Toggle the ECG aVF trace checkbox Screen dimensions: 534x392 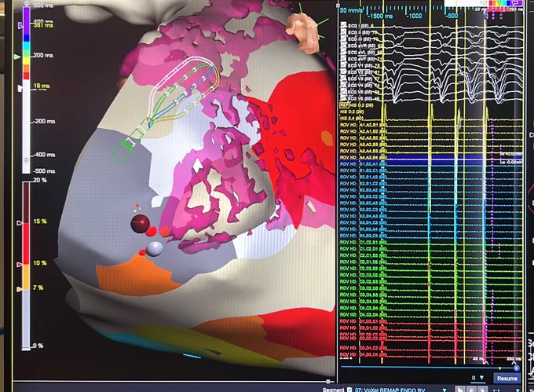point(343,58)
